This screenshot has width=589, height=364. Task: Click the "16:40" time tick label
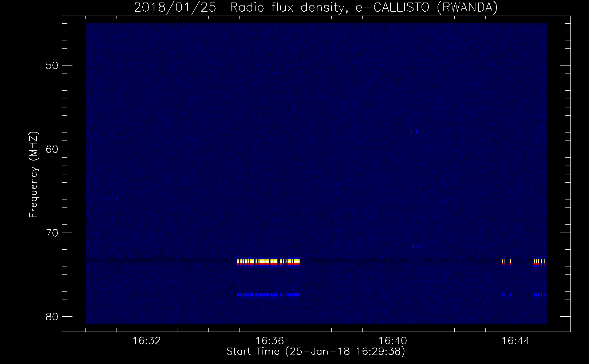tap(393, 341)
